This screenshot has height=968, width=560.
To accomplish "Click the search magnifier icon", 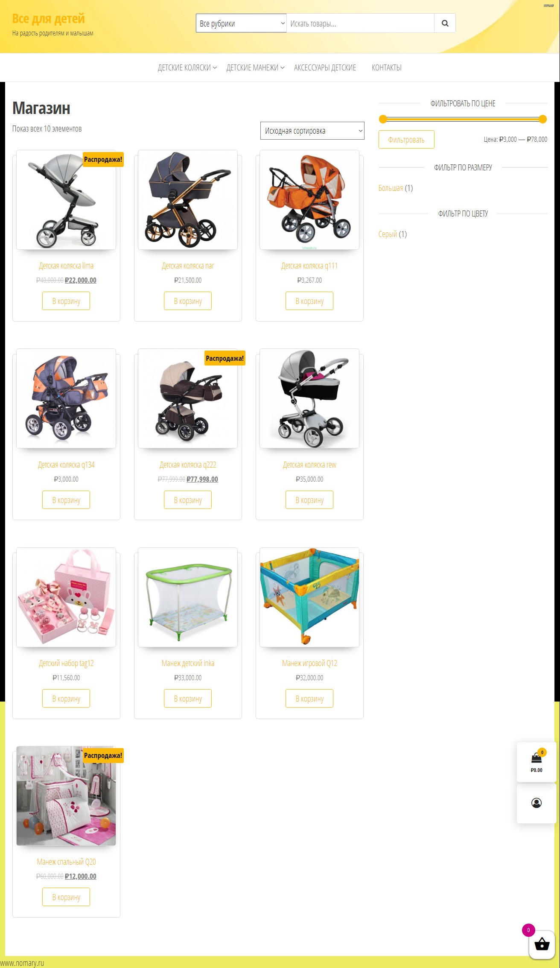I will 445,23.
